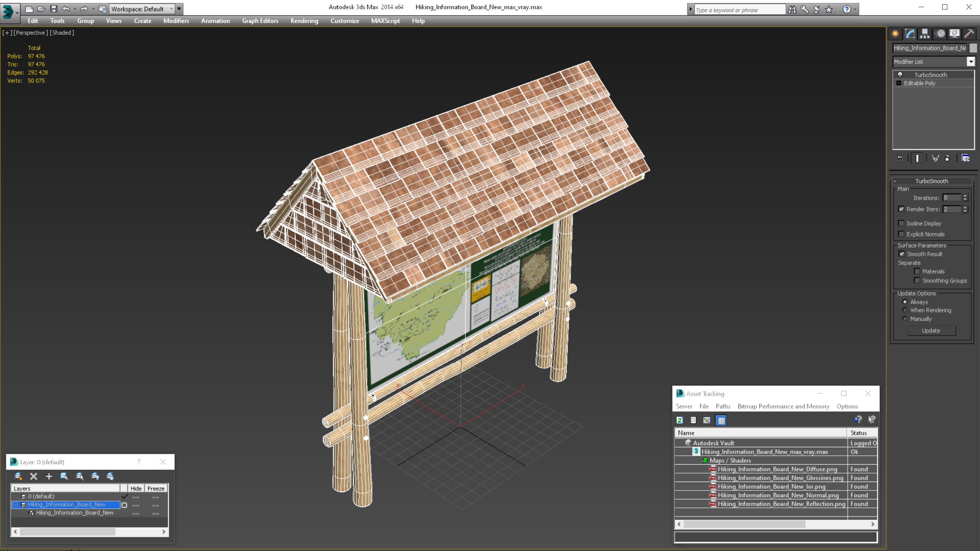Click Make Unique icon under modifier stack
Screen dimensions: 980x551
point(935,158)
